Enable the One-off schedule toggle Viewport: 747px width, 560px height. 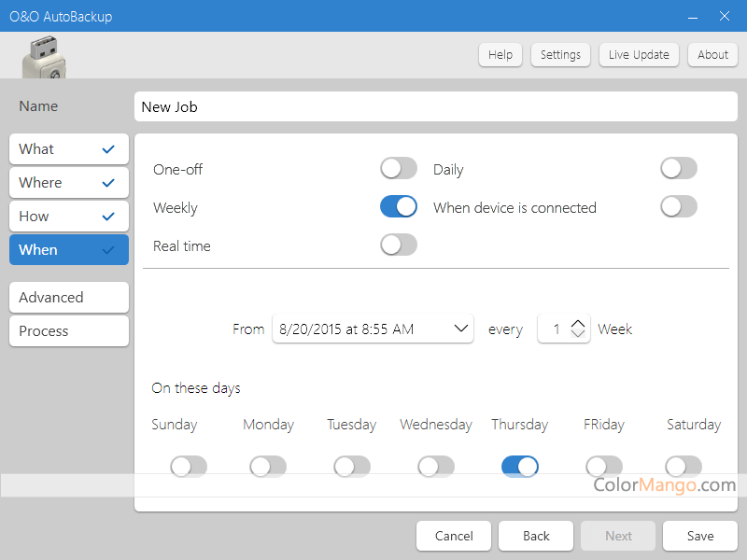[398, 169]
